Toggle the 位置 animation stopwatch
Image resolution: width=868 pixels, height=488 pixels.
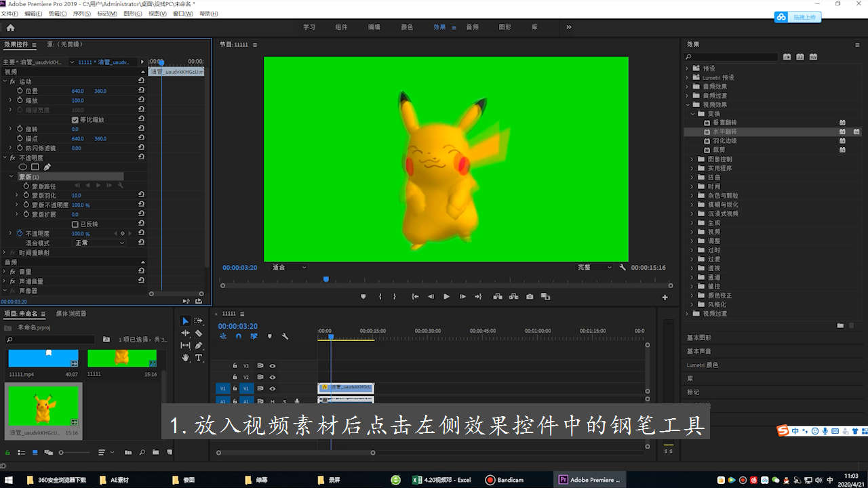coord(20,91)
